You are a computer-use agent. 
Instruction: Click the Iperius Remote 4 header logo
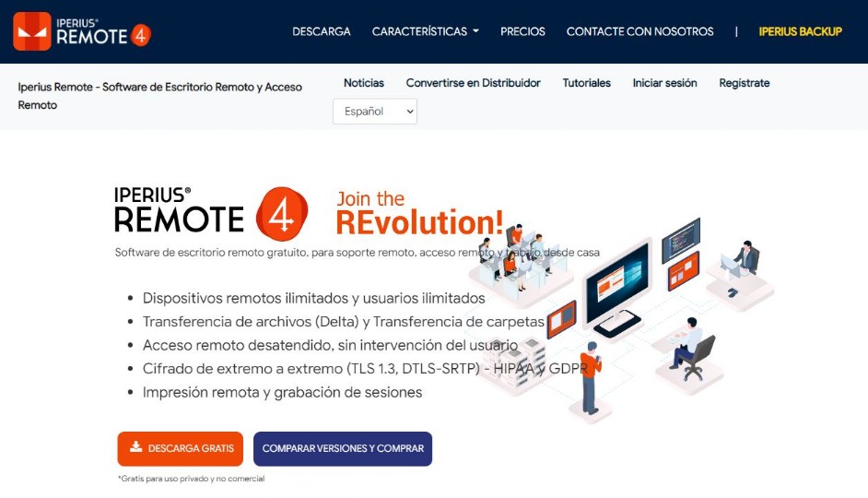click(82, 31)
